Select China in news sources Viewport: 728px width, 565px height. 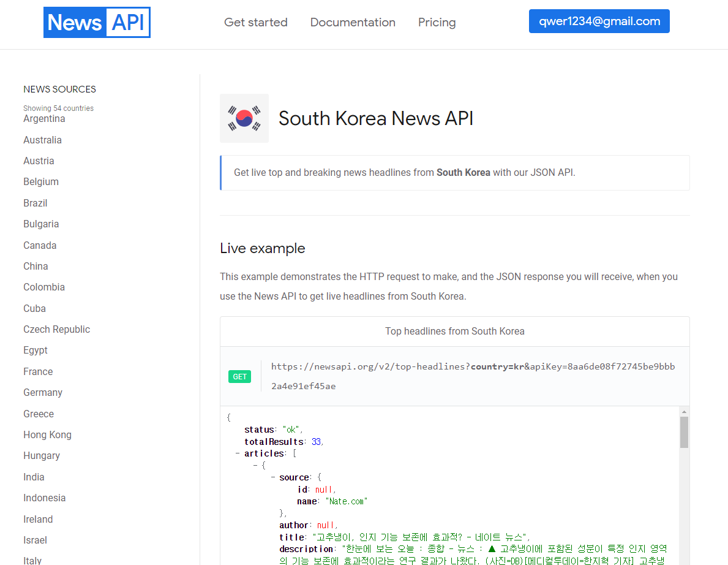click(x=36, y=266)
